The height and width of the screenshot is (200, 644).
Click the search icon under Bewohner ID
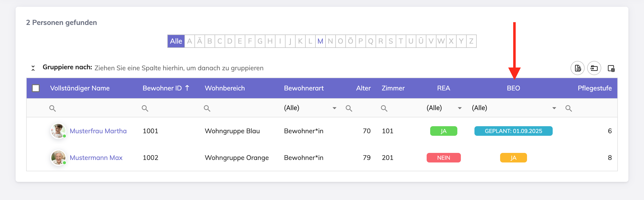pos(145,108)
